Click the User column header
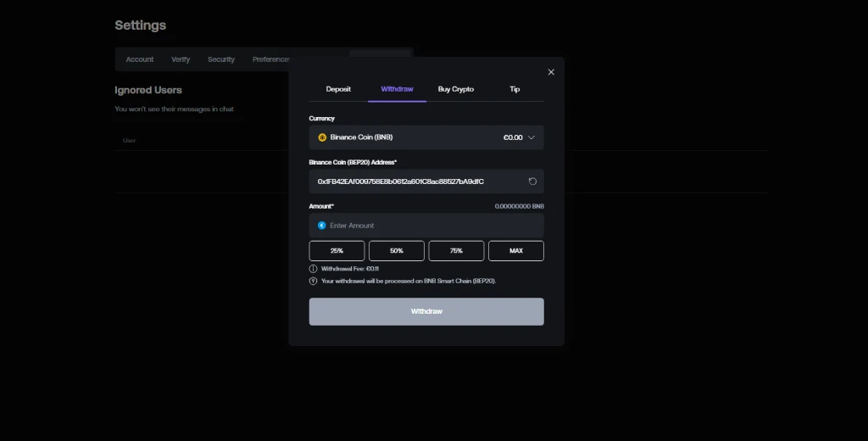Screen dimensions: 868x441 click(129, 140)
